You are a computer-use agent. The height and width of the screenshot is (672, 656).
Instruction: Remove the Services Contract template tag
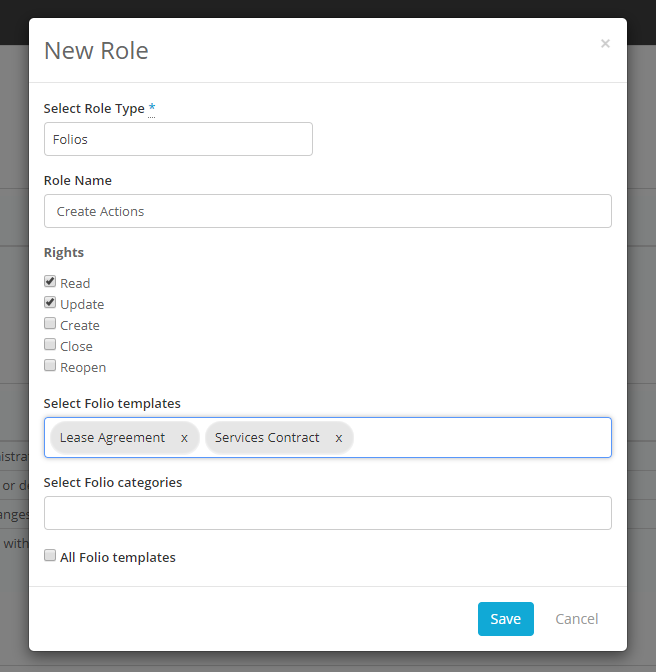pos(339,438)
